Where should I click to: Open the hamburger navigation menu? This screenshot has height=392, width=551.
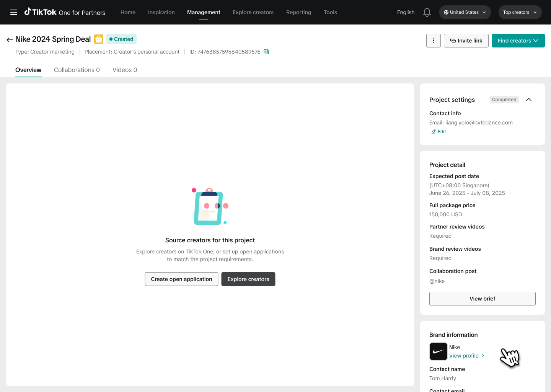point(14,12)
